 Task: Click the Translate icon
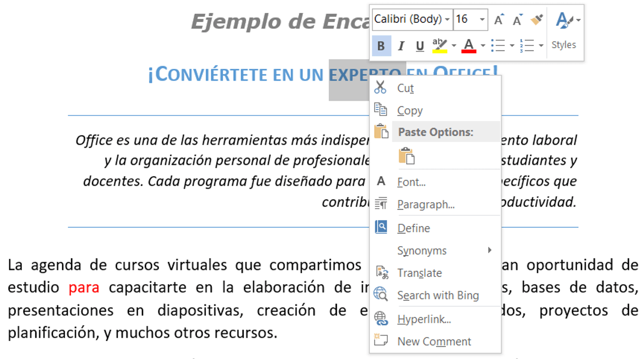click(x=382, y=272)
